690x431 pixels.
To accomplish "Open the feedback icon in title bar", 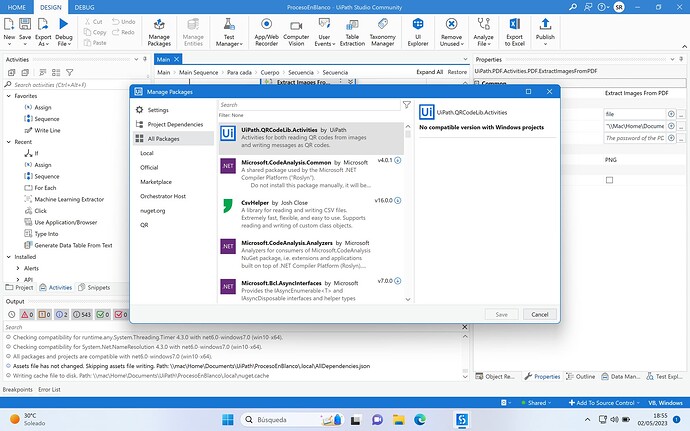I will [588, 7].
